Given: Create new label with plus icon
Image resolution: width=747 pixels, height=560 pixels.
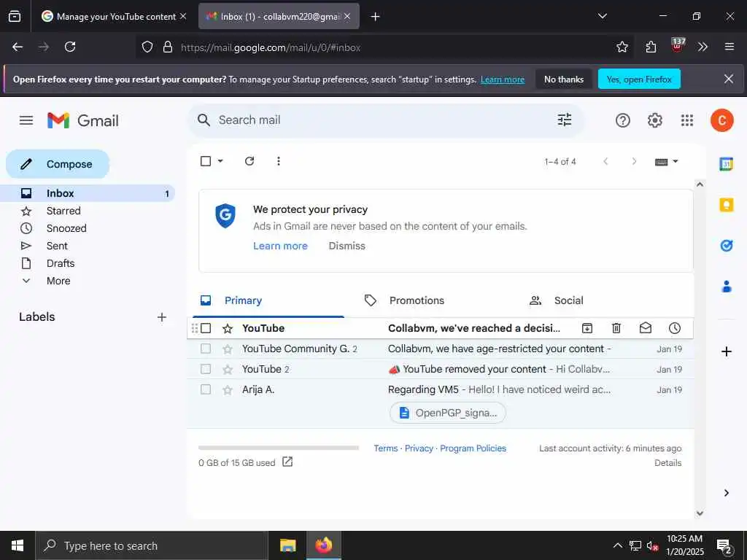Looking at the screenshot, I should point(161,317).
